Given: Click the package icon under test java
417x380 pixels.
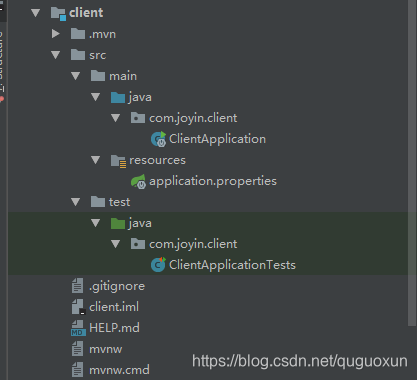Looking at the screenshot, I should (x=138, y=244).
